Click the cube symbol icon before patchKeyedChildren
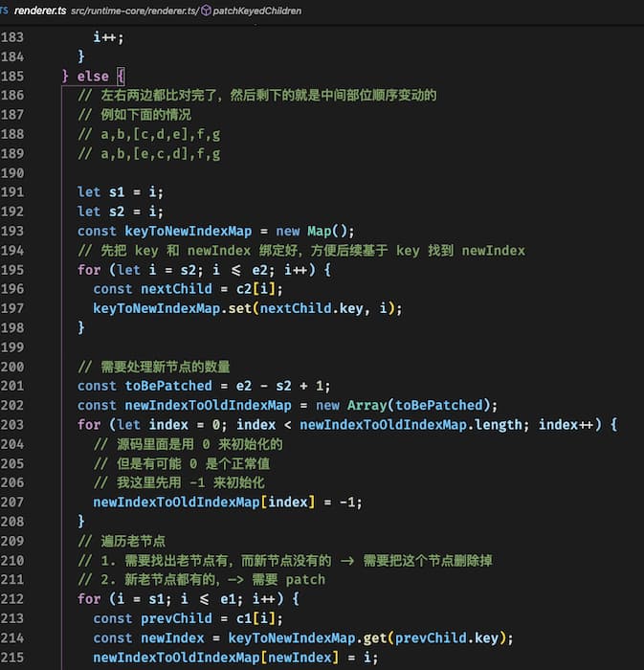Viewport: 644px width, 670px height. [x=206, y=11]
